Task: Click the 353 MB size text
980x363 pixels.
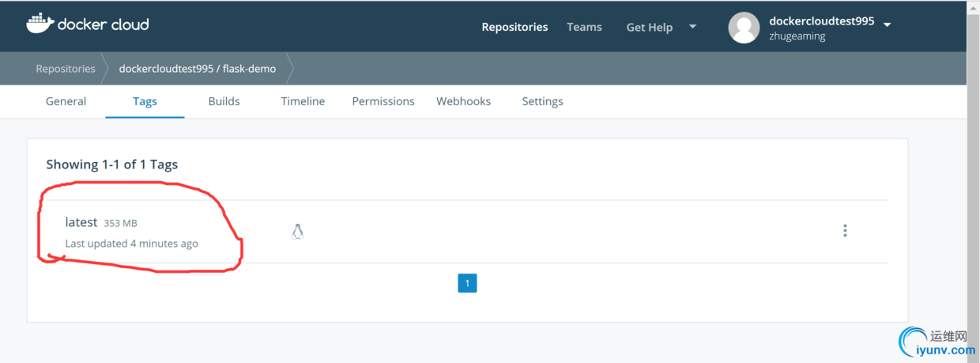Action: click(x=120, y=224)
